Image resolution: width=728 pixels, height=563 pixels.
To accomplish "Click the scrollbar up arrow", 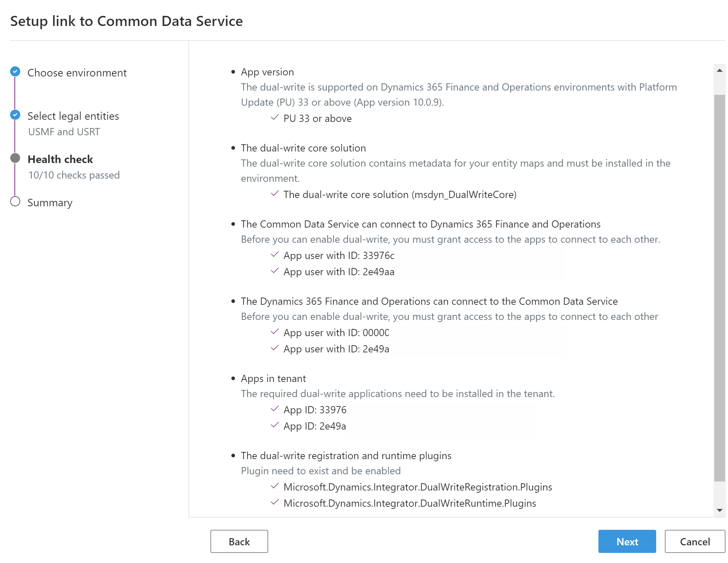I will click(719, 70).
